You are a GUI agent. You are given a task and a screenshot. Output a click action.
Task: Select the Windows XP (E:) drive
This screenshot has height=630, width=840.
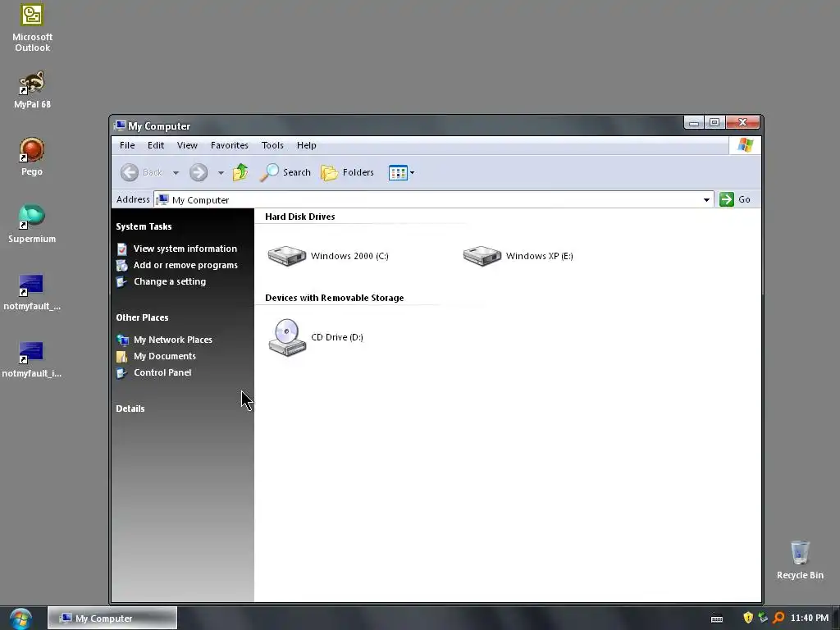(x=518, y=256)
